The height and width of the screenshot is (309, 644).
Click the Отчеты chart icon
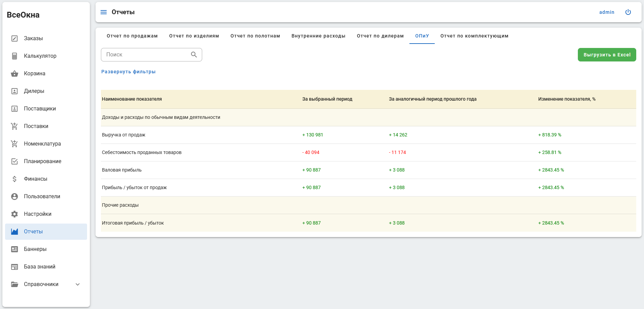[15, 232]
